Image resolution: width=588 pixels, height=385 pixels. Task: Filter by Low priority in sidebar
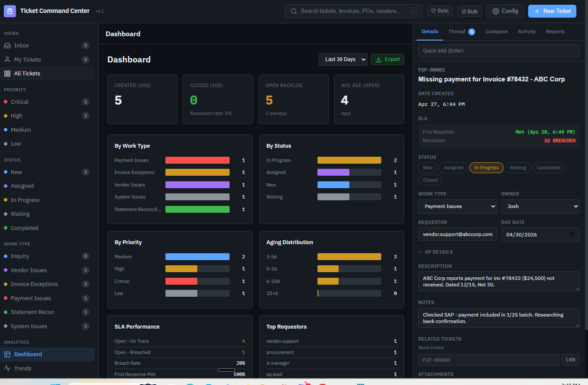point(47,144)
